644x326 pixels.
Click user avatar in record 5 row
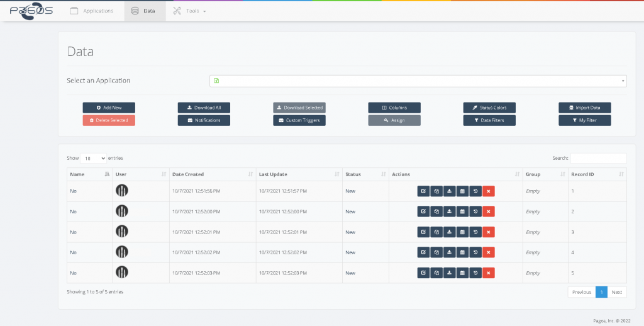[122, 272]
